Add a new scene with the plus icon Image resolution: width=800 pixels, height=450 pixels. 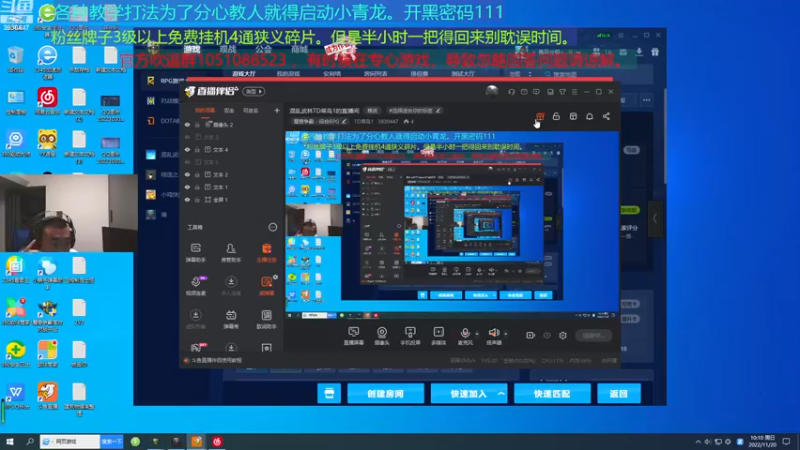pyautogui.click(x=277, y=110)
